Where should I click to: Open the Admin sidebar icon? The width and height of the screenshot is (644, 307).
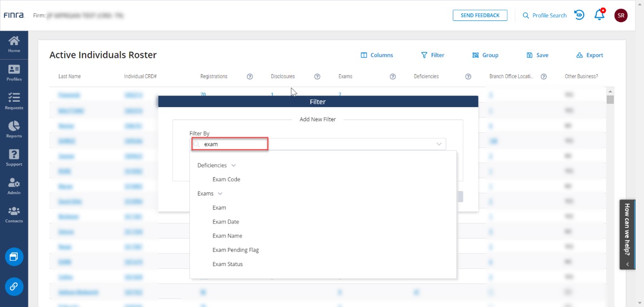pos(14,186)
